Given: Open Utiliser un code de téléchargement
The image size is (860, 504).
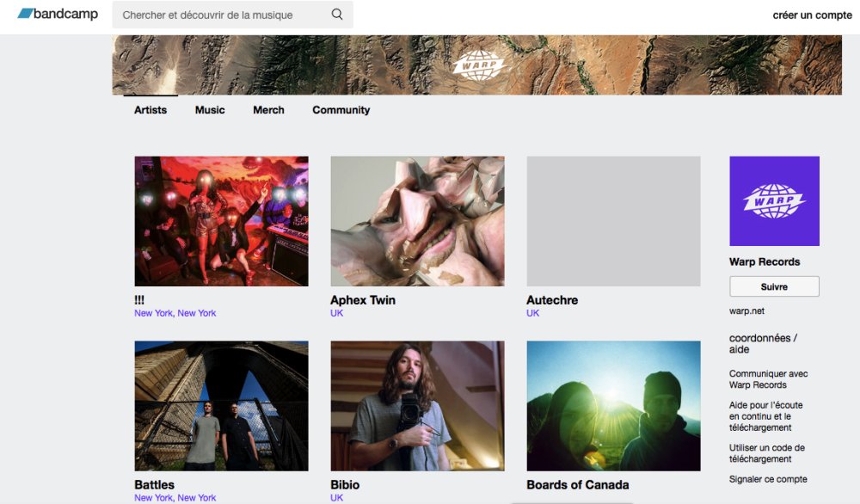Looking at the screenshot, I should (766, 453).
